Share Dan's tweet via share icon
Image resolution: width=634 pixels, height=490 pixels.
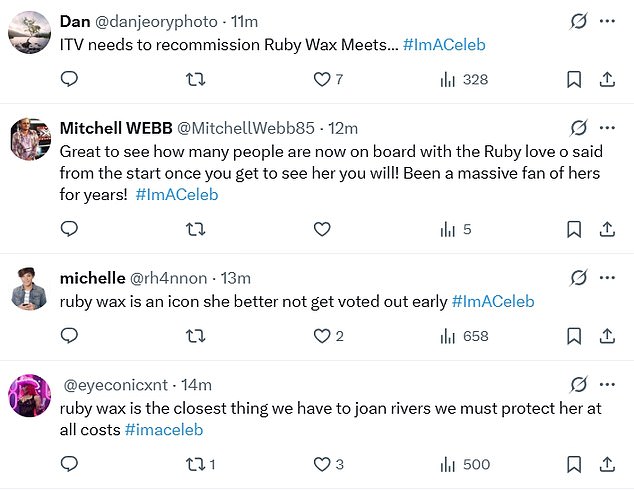pos(606,79)
